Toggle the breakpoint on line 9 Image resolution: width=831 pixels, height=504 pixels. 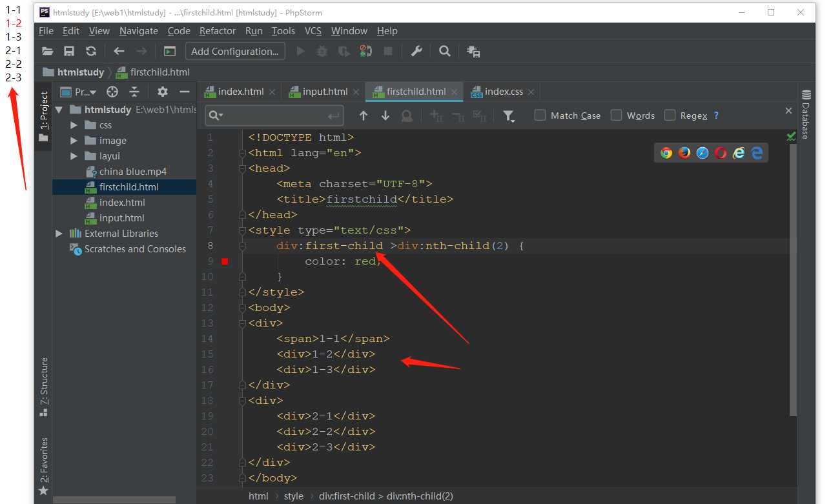(225, 261)
